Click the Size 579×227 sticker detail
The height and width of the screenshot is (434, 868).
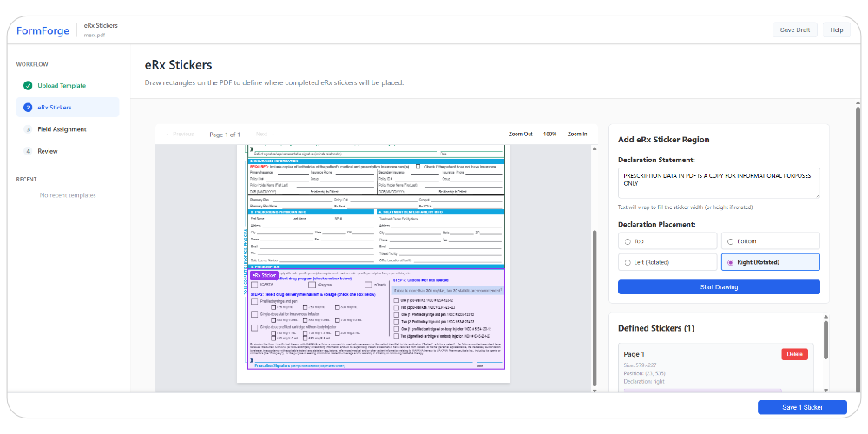[x=641, y=365]
